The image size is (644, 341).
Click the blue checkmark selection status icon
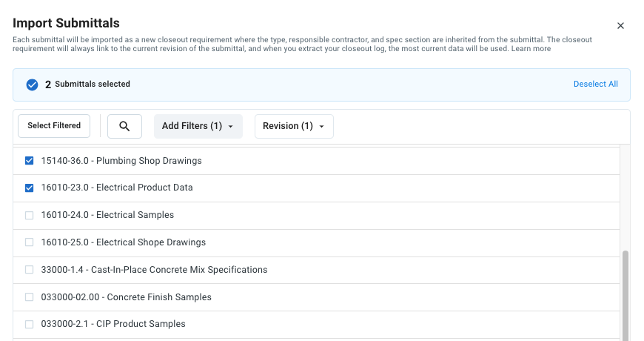coord(32,85)
